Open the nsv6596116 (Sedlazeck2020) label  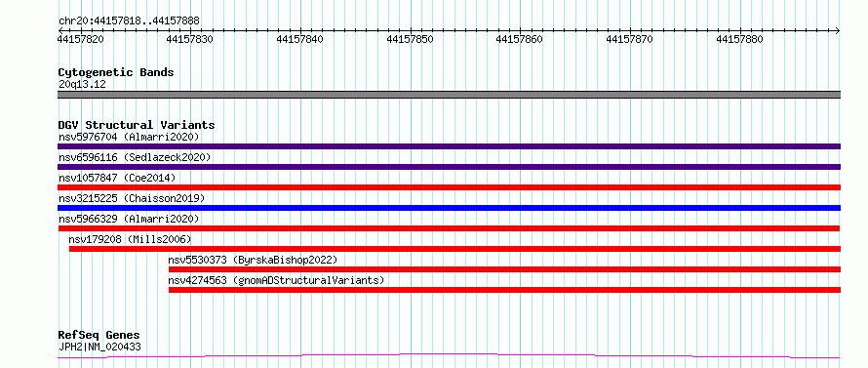135,157
